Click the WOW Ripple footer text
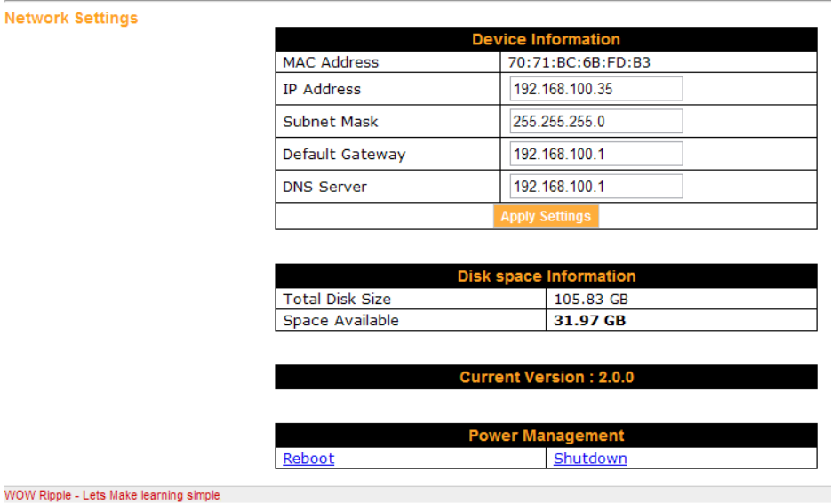 coord(112,495)
